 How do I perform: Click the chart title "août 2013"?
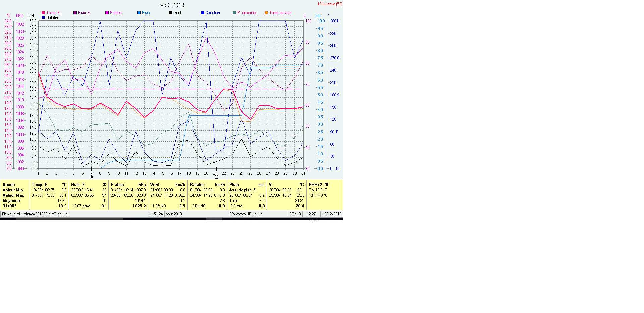tap(172, 5)
